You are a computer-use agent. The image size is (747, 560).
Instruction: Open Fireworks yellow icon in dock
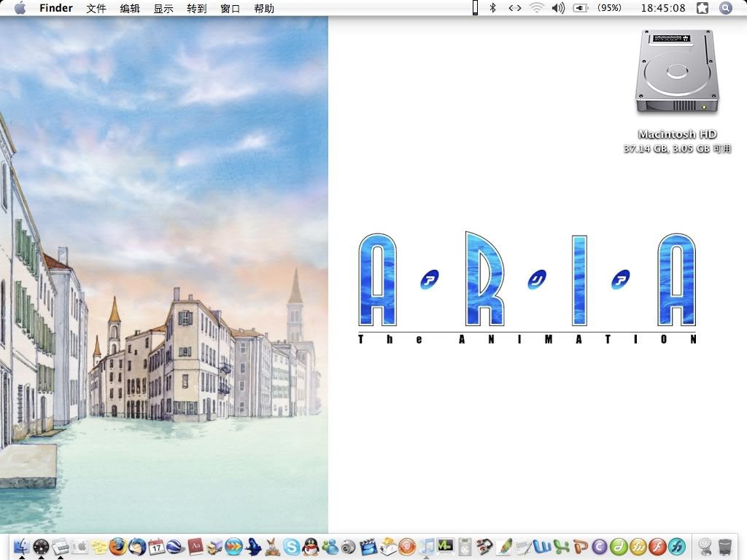tap(638, 547)
